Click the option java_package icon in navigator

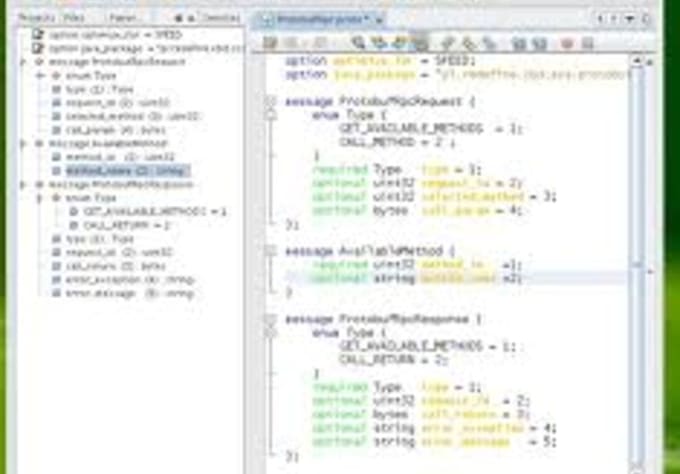[38, 48]
